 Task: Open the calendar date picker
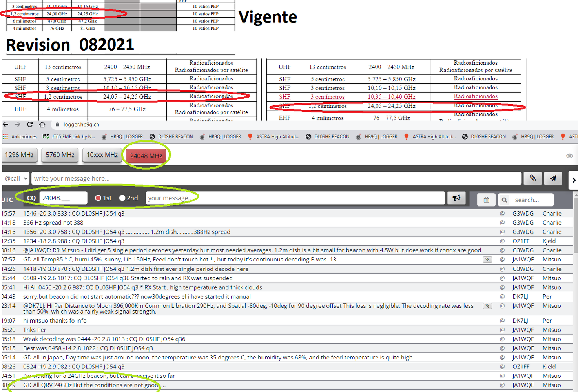[486, 200]
